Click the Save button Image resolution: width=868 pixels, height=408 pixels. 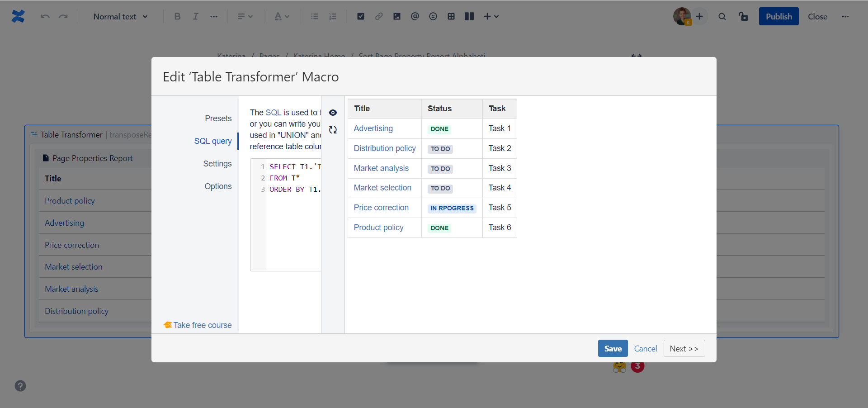tap(613, 348)
